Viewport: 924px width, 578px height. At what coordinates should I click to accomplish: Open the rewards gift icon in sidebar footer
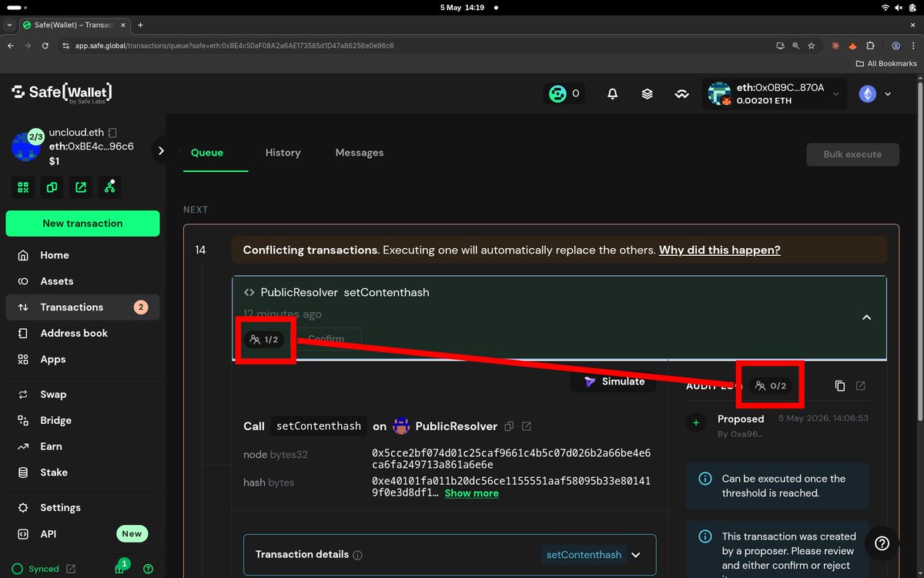(120, 568)
